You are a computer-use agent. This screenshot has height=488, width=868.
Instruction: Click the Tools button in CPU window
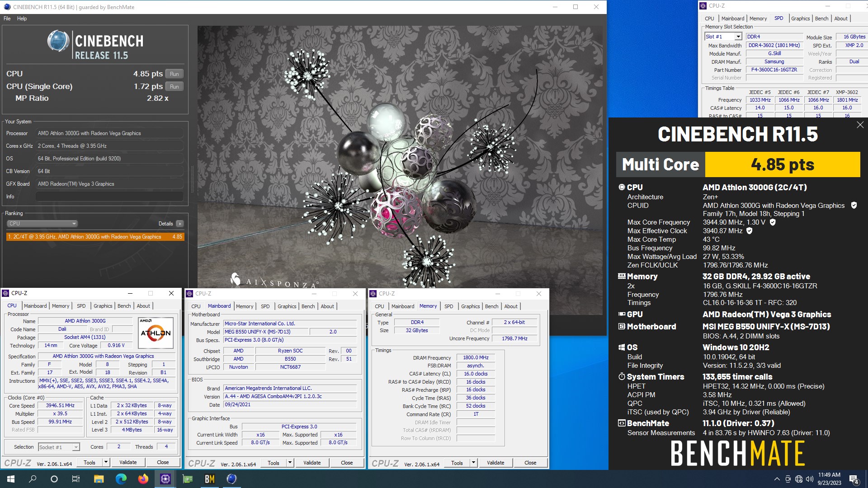point(90,462)
